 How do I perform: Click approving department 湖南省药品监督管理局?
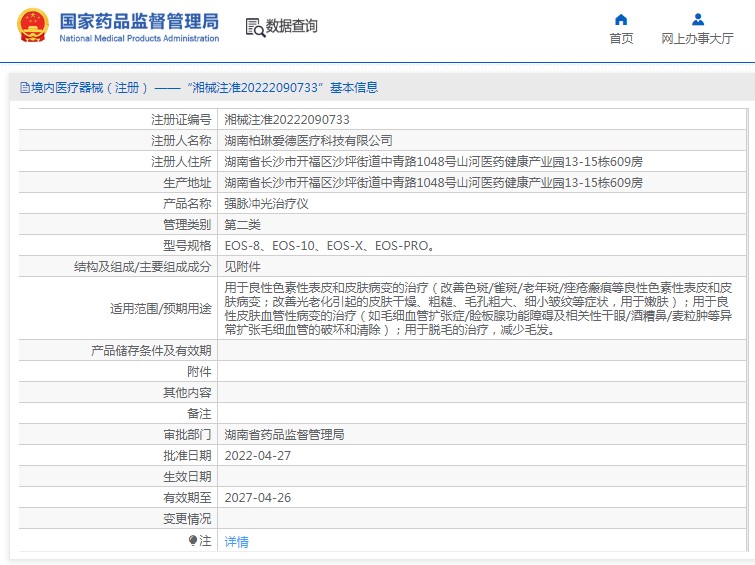click(284, 434)
